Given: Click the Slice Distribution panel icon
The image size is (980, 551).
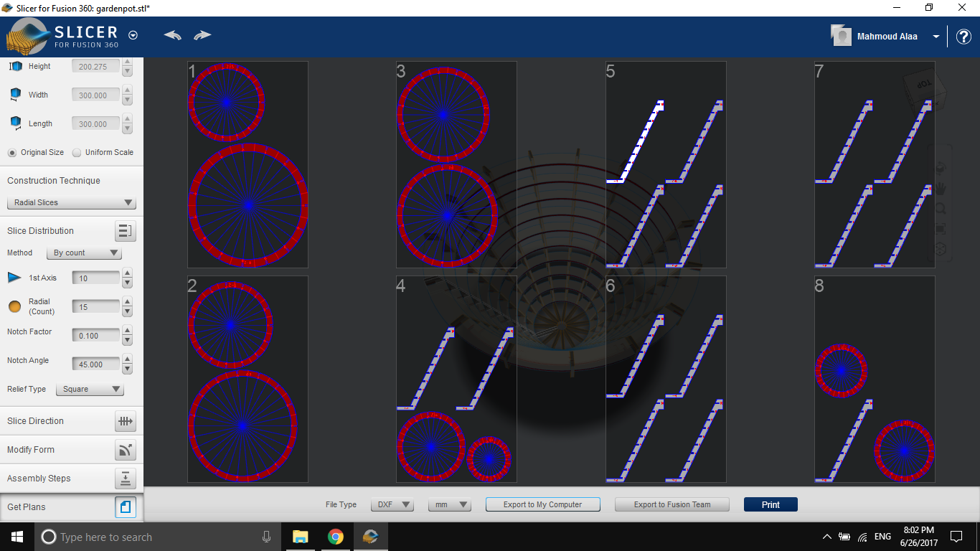Looking at the screenshot, I should (125, 231).
